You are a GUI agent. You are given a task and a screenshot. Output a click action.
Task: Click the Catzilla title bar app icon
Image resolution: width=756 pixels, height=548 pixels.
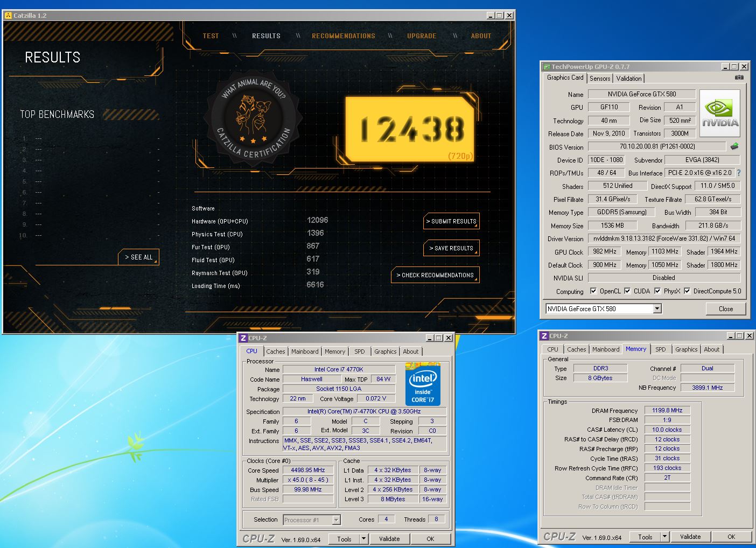coord(8,15)
